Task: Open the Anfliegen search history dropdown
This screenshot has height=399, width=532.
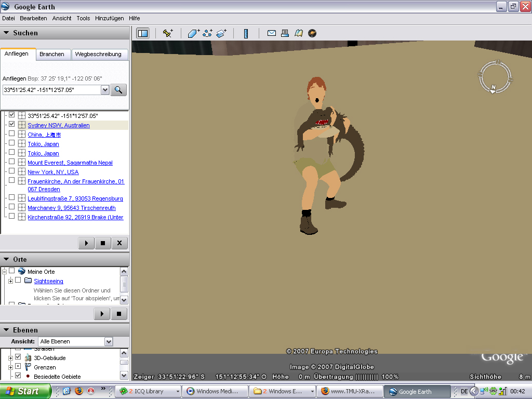Action: [105, 90]
